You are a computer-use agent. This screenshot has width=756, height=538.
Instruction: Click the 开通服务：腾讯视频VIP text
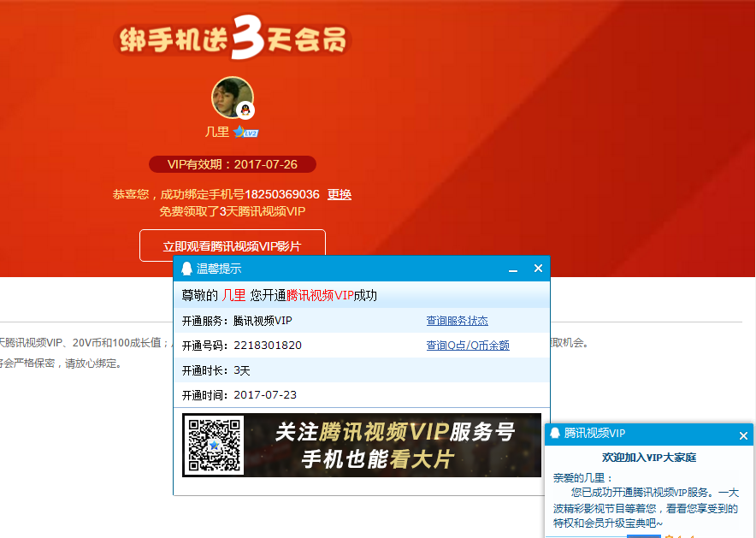(237, 321)
